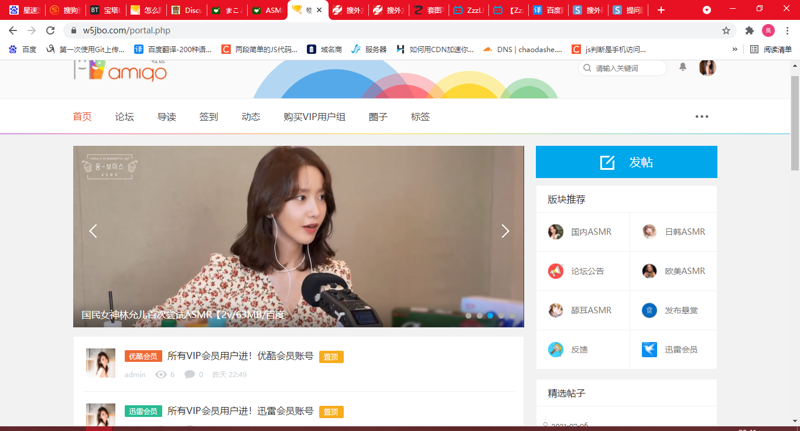Screen dimensions: 800x431
Task: Open 购买VIP用户组 nav item
Action: 314,117
